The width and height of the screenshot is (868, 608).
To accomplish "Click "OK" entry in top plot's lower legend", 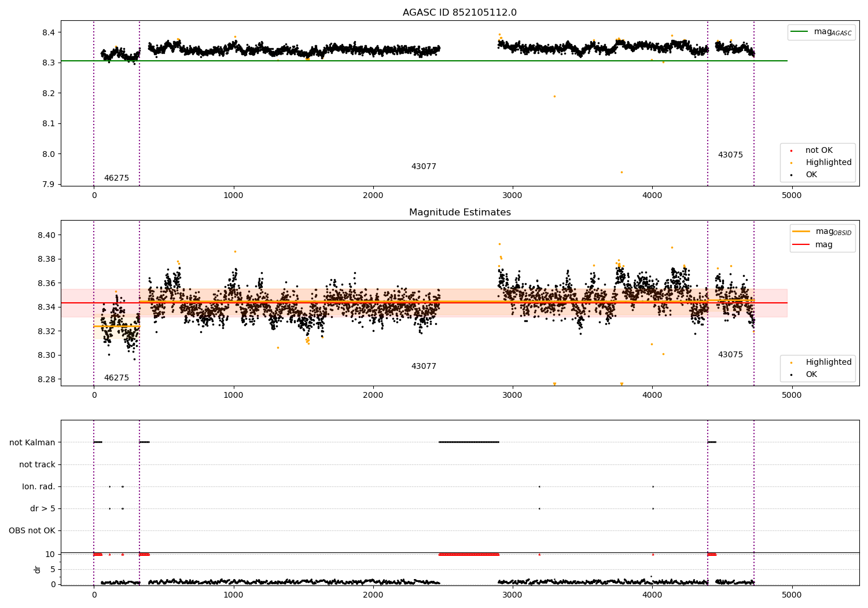I will click(811, 175).
